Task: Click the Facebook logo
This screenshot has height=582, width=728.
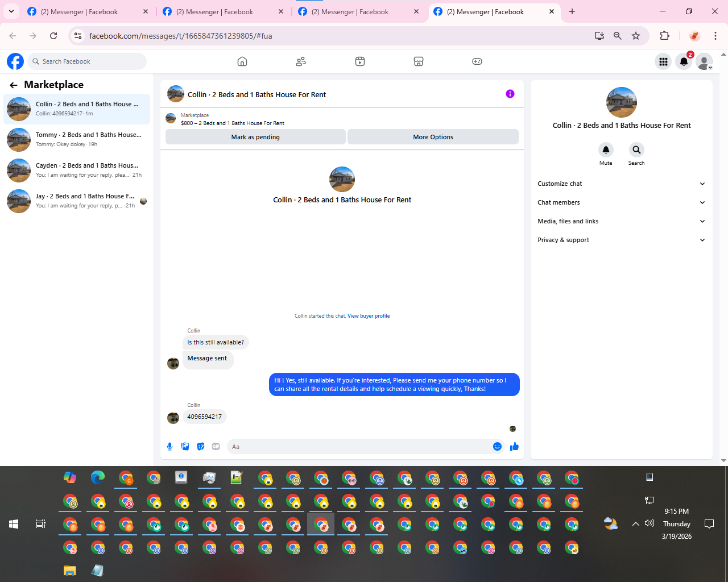Action: [15, 61]
